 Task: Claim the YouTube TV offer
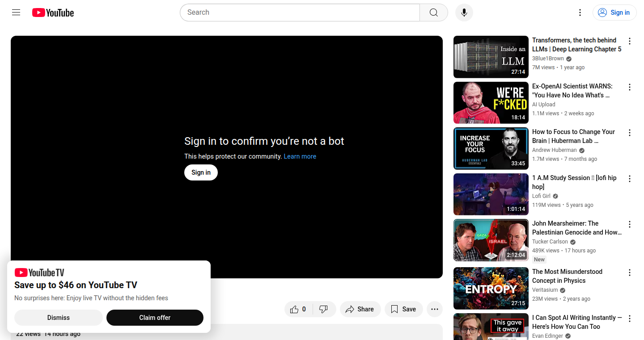pos(155,318)
